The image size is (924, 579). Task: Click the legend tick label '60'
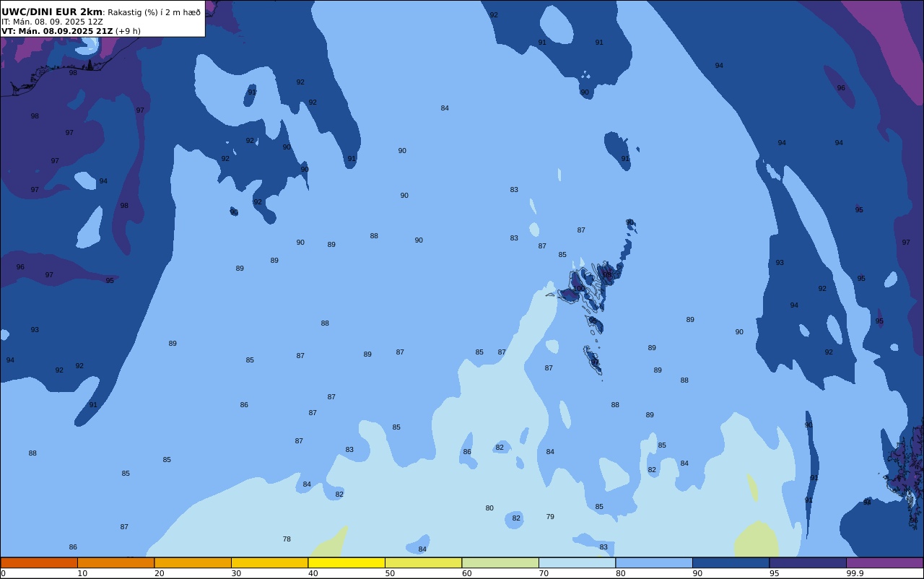pyautogui.click(x=466, y=573)
